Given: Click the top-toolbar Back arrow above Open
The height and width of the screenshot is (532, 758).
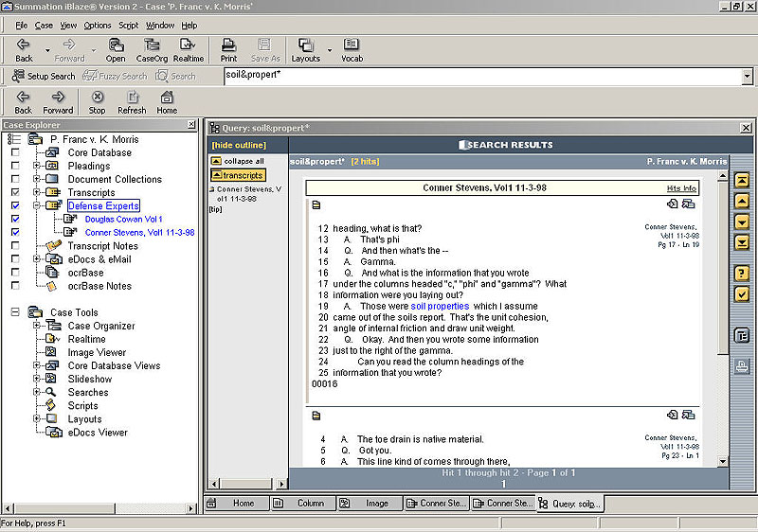Looking at the screenshot, I should click(24, 50).
